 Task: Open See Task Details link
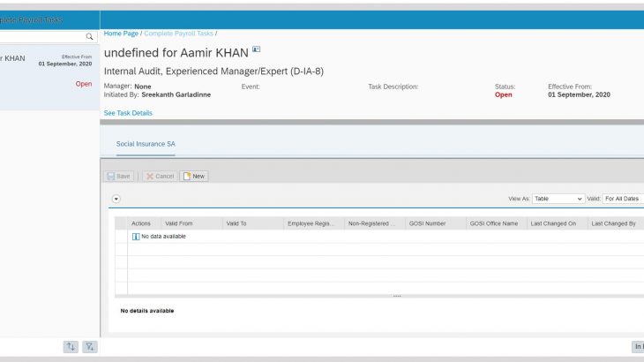point(128,113)
